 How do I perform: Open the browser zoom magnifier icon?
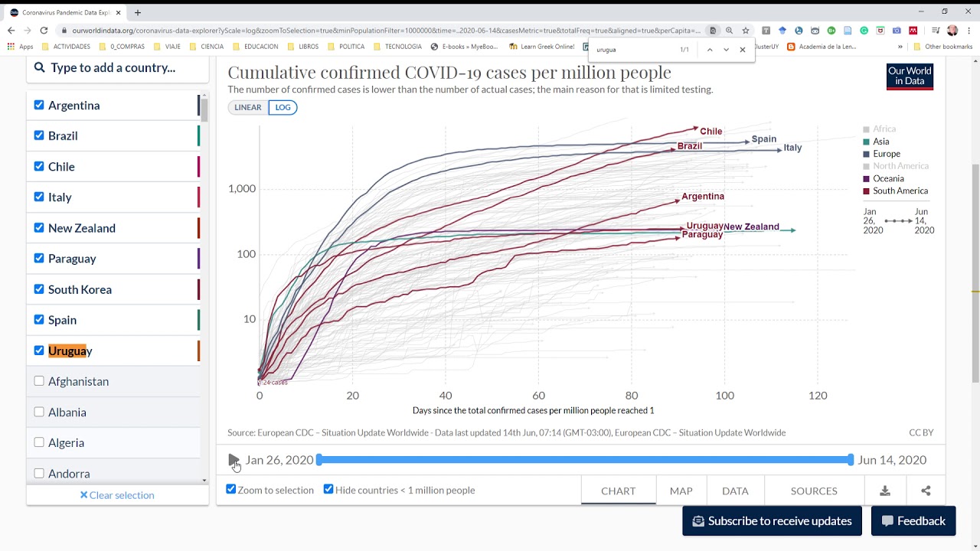click(730, 31)
